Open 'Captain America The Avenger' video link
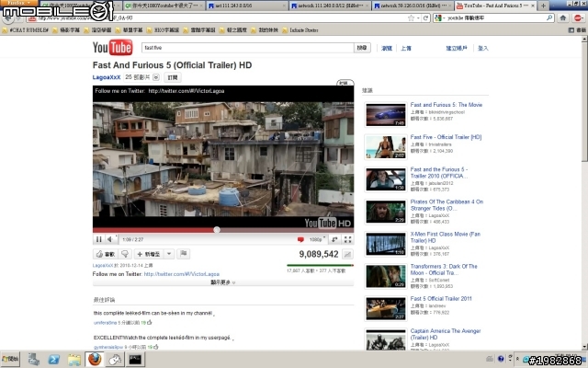 [x=446, y=334]
